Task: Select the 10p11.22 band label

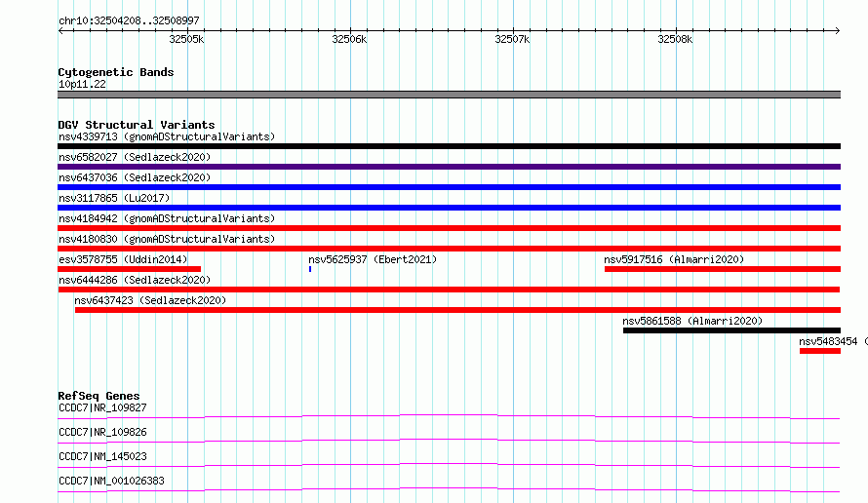Action: pyautogui.click(x=82, y=84)
